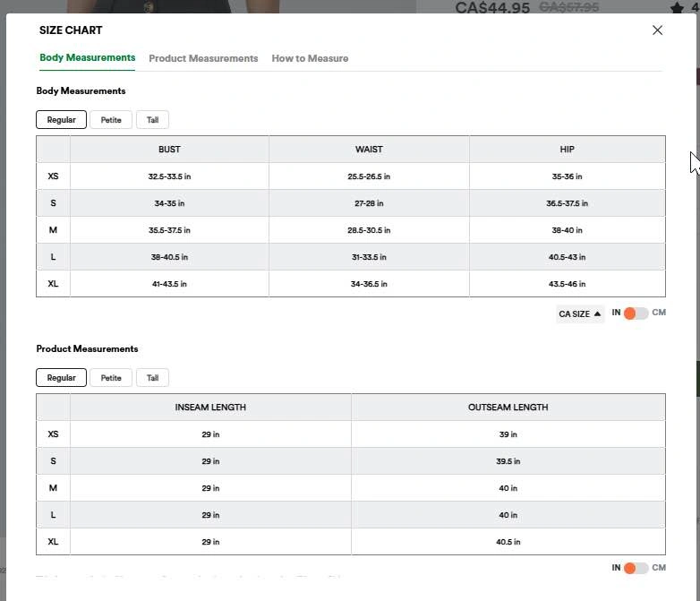Click the INSEAM LENGTH column header
This screenshot has height=601, width=700.
210,407
